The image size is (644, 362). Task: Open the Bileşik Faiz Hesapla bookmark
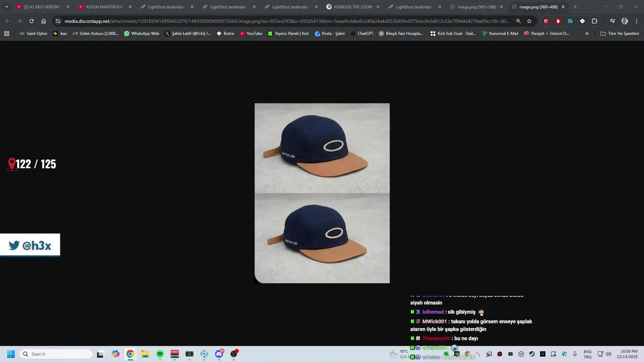pos(401,33)
